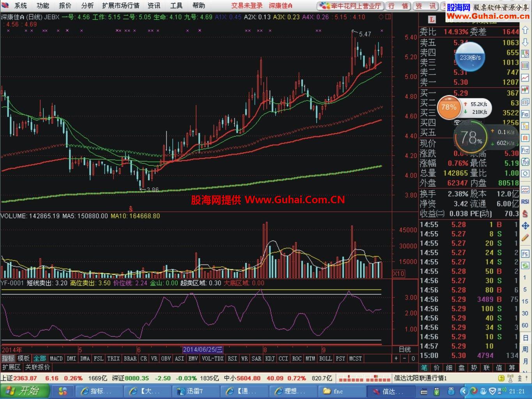This screenshot has width=532, height=399.
Task: Select the MACD indicator tab
Action: tap(56, 358)
